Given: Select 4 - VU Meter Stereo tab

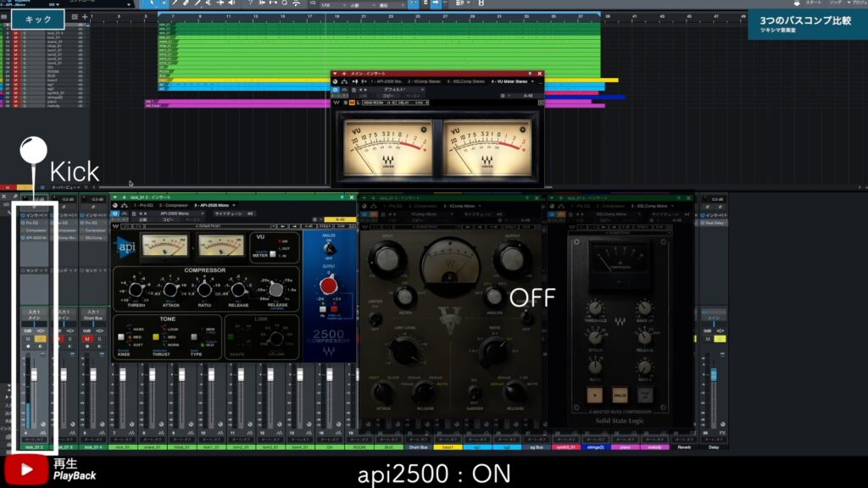Looking at the screenshot, I should [509, 81].
